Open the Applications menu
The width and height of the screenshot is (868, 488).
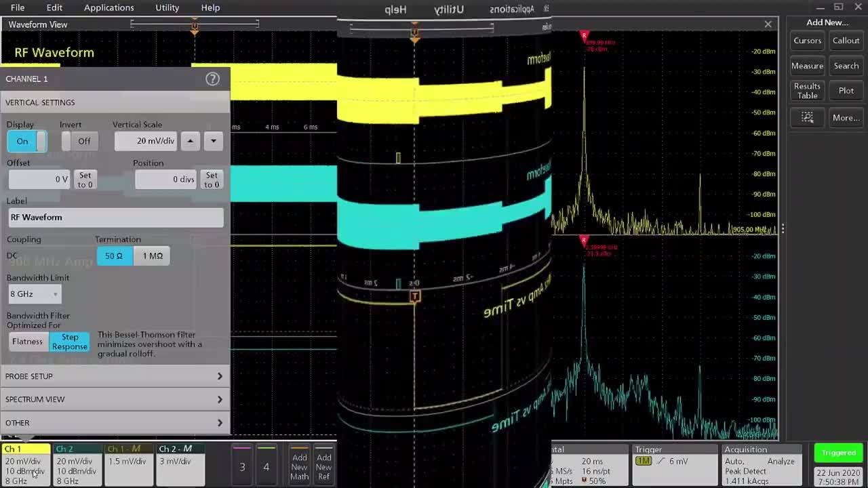(108, 7)
